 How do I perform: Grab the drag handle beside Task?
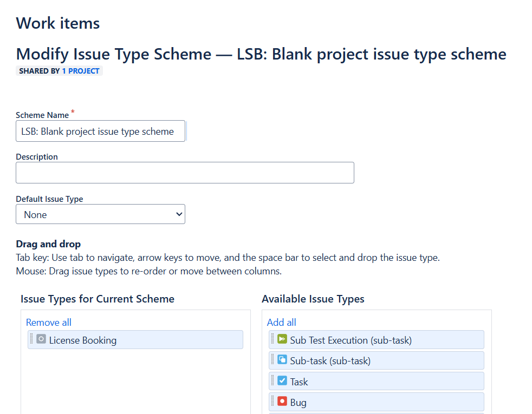pyautogui.click(x=273, y=380)
